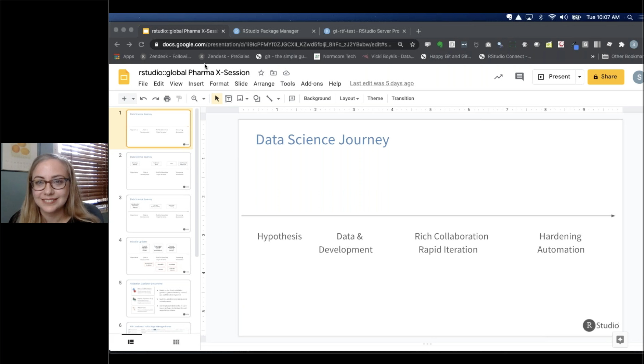Click the add comment toolbar icon
Image resolution: width=644 pixels, height=364 pixels.
coord(292,99)
